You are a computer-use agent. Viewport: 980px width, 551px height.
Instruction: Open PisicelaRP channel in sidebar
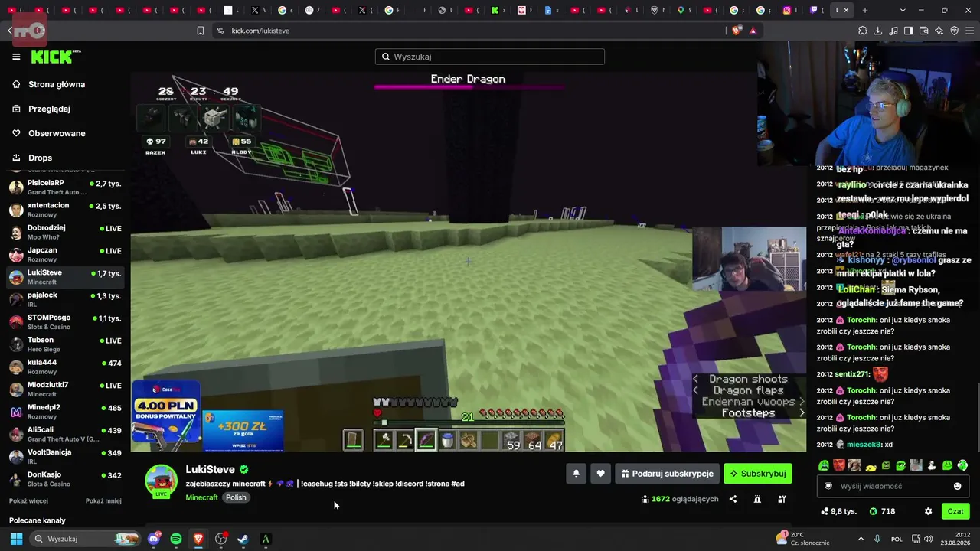pyautogui.click(x=65, y=187)
